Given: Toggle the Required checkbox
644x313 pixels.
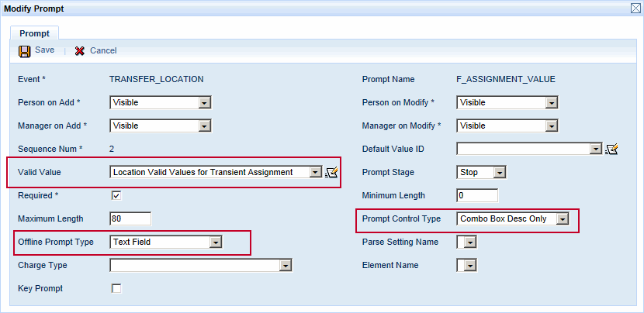Looking at the screenshot, I should pyautogui.click(x=116, y=195).
